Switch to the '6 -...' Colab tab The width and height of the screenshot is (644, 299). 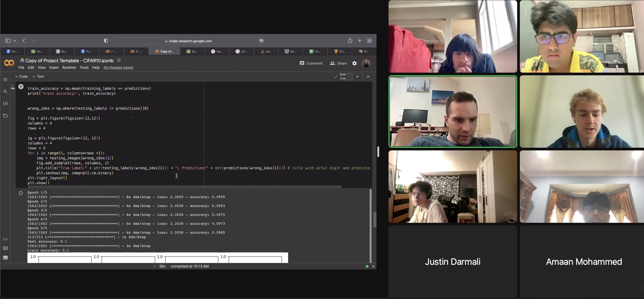[x=136, y=51]
